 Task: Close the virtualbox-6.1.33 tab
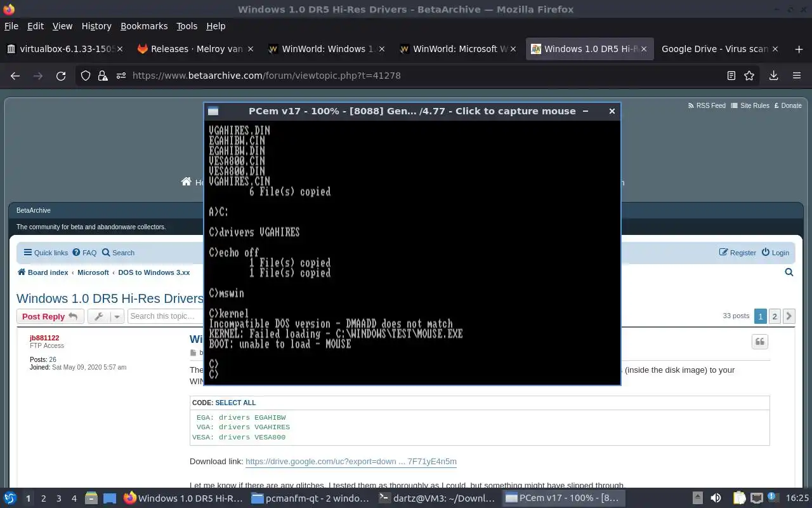coord(121,49)
